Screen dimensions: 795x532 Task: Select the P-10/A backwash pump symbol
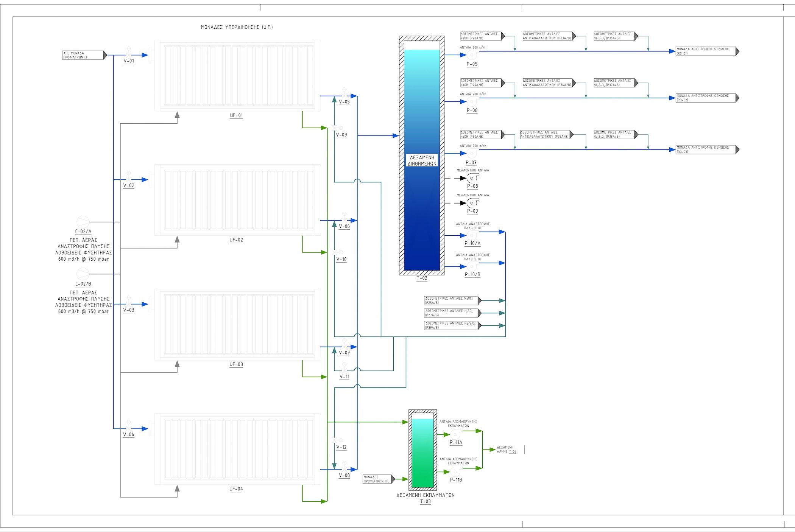click(472, 236)
